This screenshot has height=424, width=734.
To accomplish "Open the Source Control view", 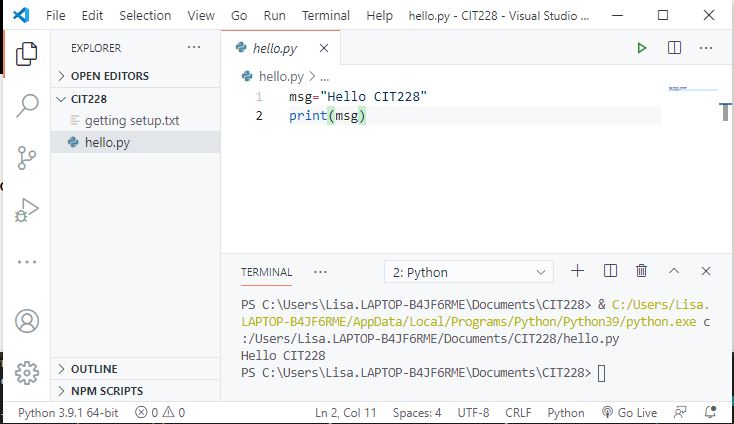I will 27,158.
